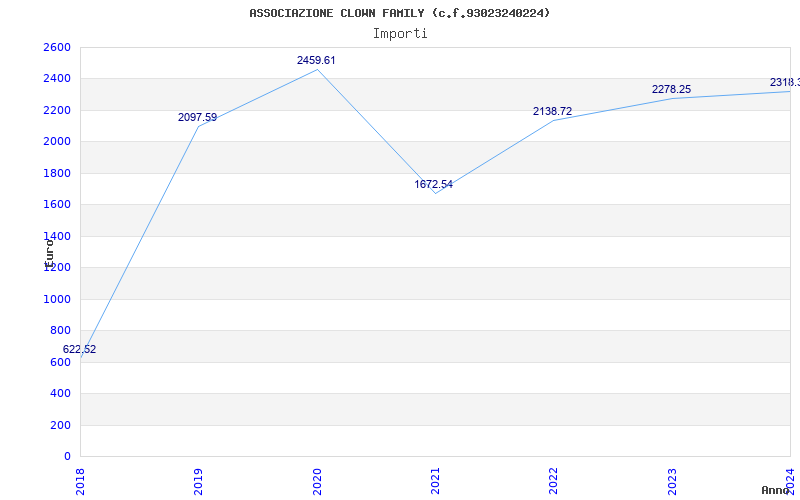Click the Anno x-axis title
The width and height of the screenshot is (800, 500).
point(776,490)
